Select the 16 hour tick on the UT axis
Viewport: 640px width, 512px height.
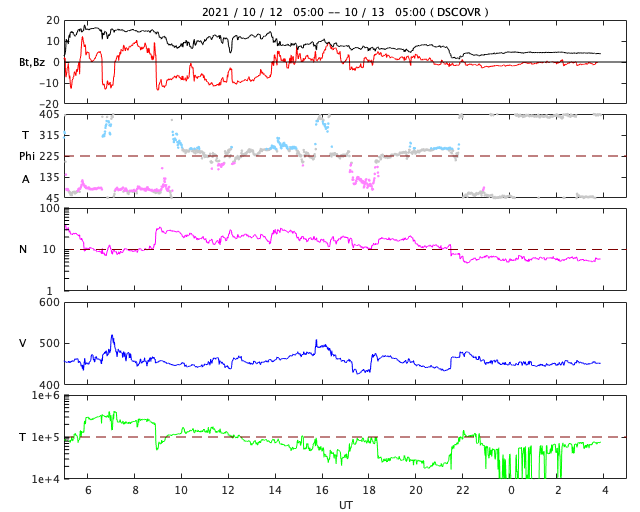(x=322, y=490)
